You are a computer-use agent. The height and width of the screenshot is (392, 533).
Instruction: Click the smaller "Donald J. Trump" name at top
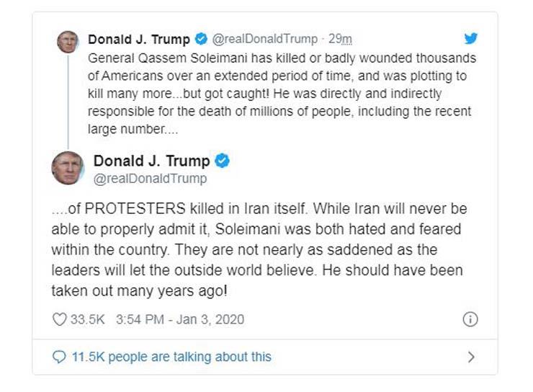tap(139, 39)
